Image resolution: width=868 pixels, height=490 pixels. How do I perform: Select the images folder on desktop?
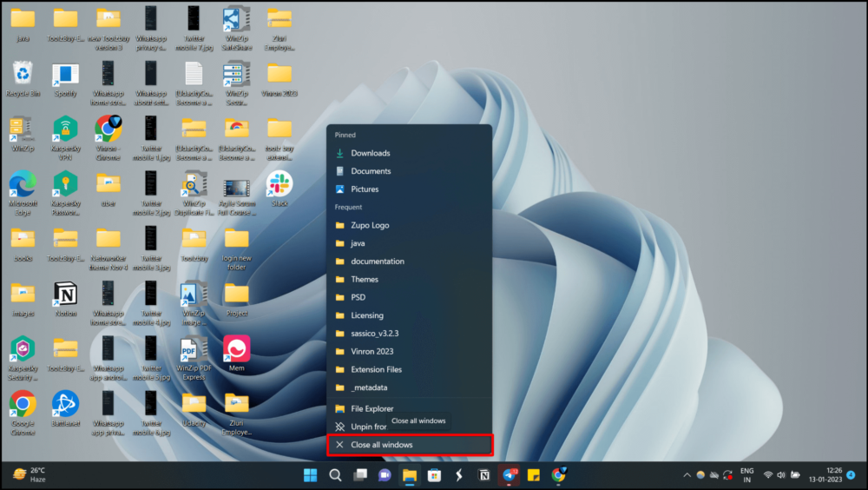pos(23,299)
